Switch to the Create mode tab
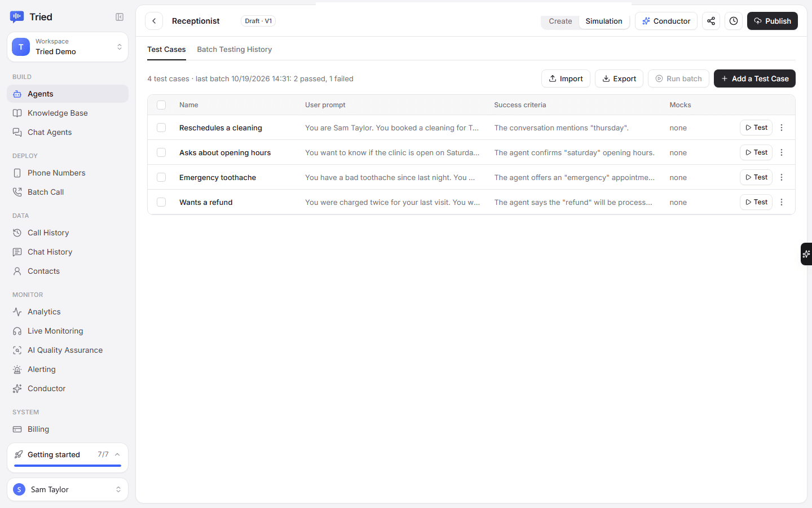Viewport: 812px width, 508px height. (561, 21)
